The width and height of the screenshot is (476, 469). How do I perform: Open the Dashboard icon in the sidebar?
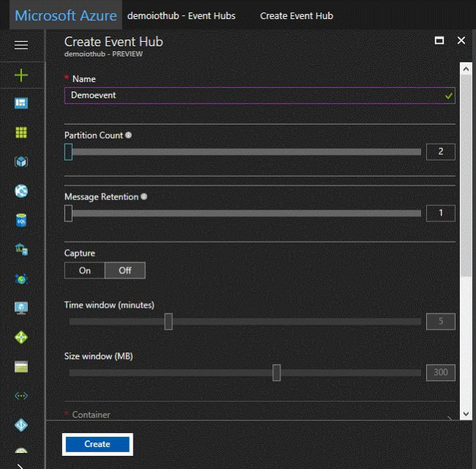point(21,103)
